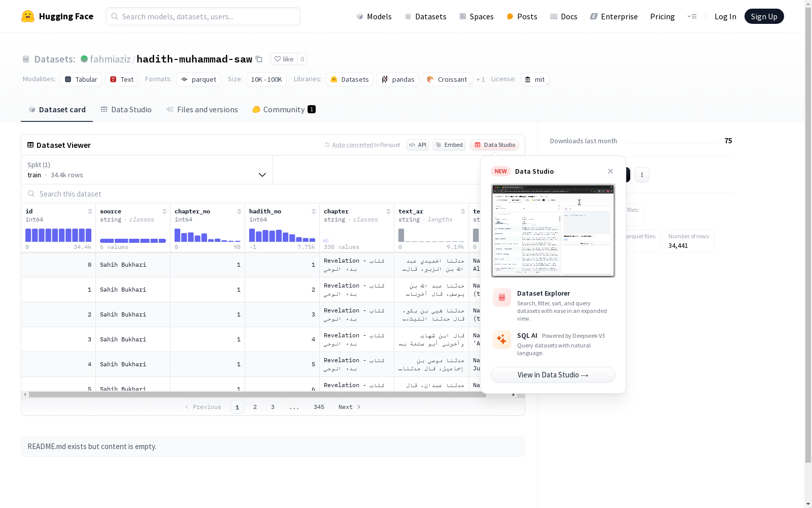Screen dimensions: 812x508
Task: Open the Dataset card tab
Action: [57, 110]
